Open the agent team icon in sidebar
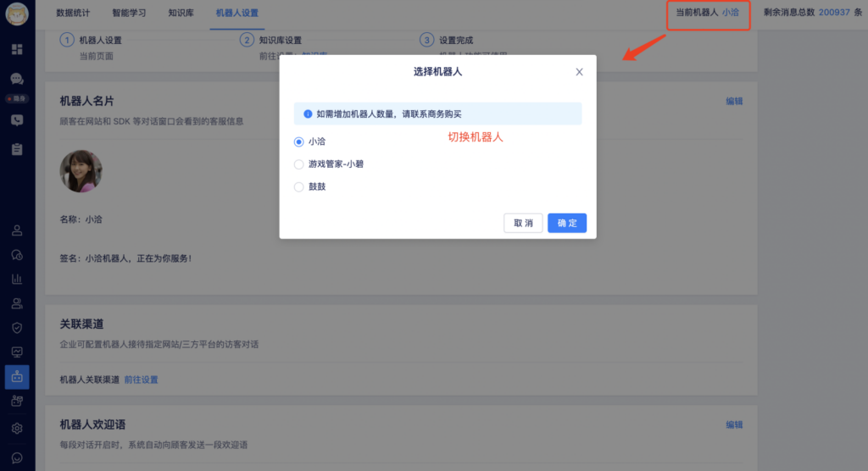 point(17,303)
